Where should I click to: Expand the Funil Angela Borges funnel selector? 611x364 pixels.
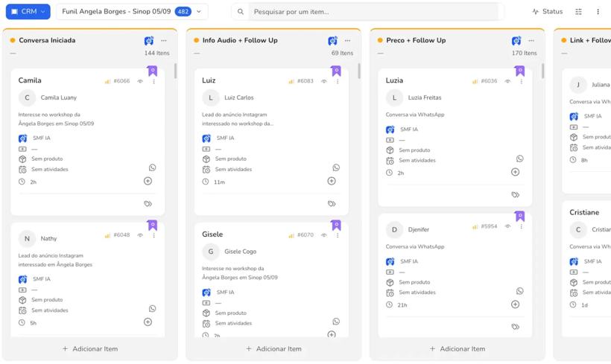click(x=132, y=12)
